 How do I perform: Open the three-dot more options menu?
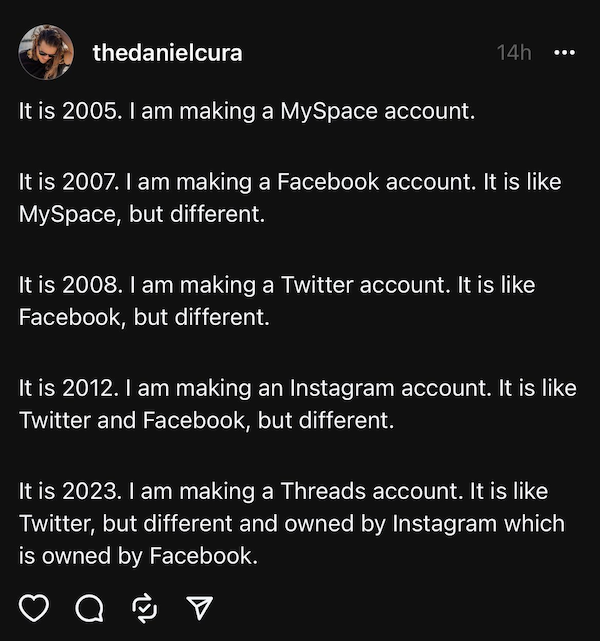[x=564, y=53]
